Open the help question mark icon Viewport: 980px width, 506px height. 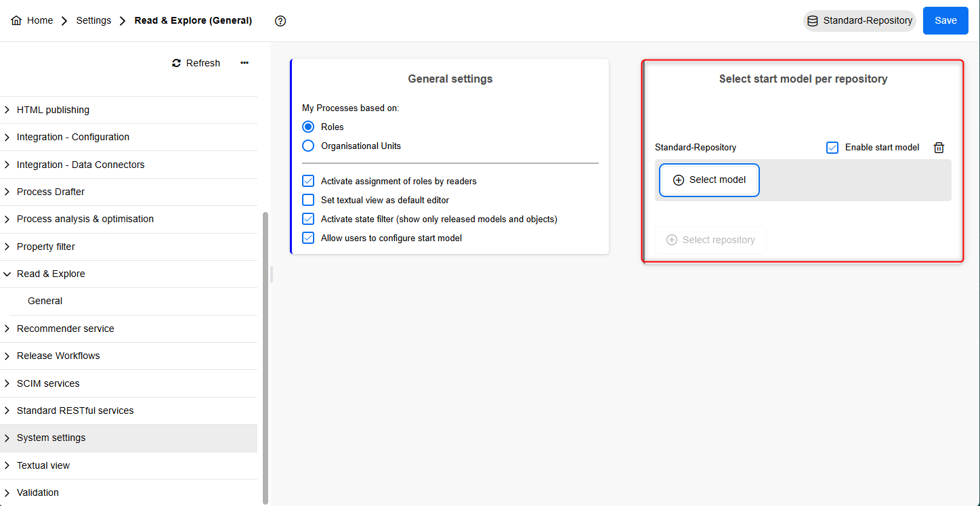(x=280, y=21)
